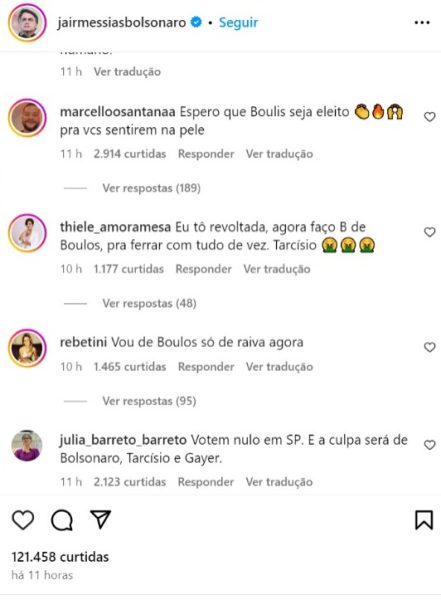Image resolution: width=441 pixels, height=600 pixels.
Task: Open the three-dot more options menu
Action: point(422,23)
